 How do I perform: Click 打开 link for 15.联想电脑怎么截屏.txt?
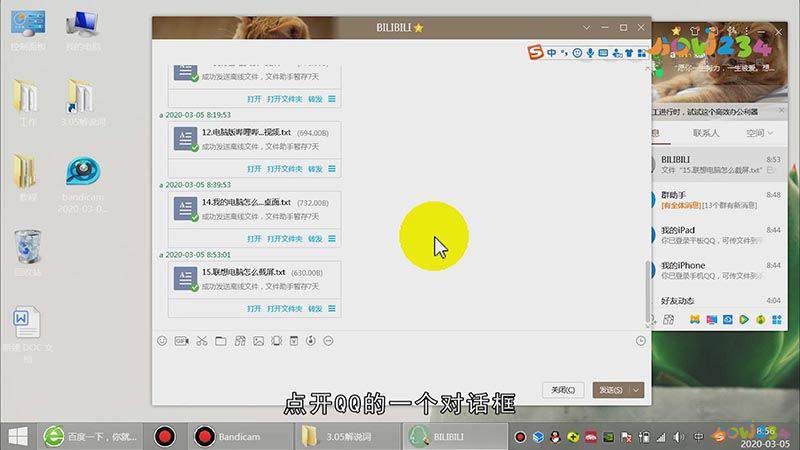[254, 308]
